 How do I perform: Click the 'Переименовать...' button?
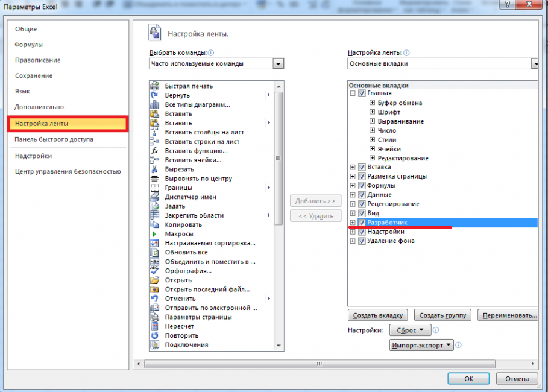[x=509, y=315]
